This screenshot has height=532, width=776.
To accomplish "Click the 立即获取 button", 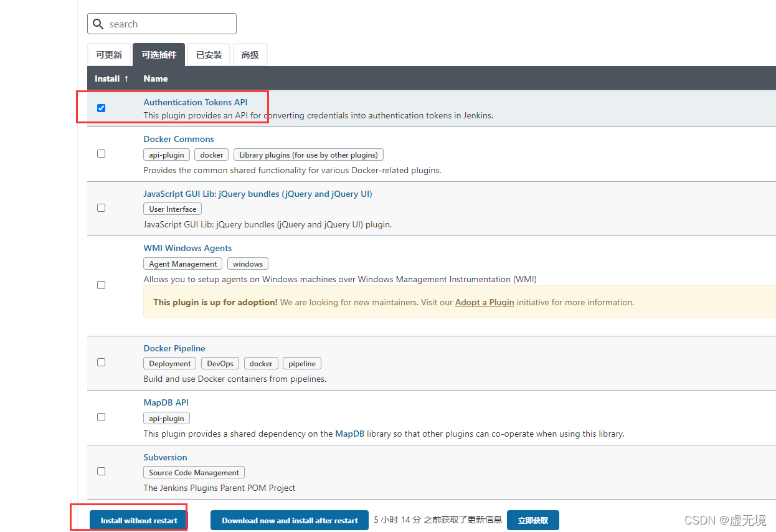I will coord(533,521).
